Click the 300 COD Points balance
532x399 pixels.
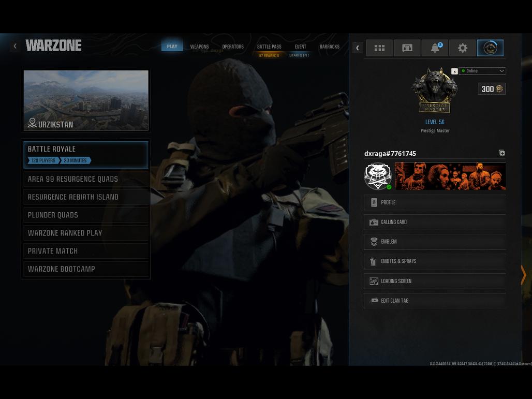[492, 89]
